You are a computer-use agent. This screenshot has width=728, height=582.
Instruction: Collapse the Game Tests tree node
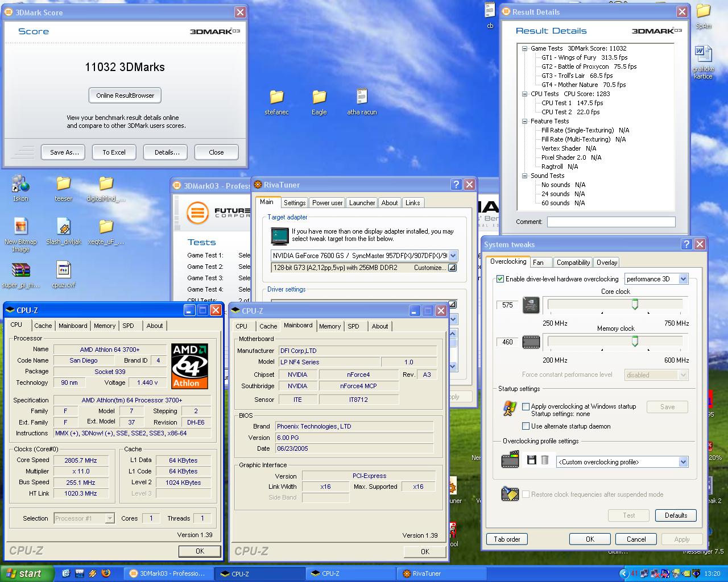tap(524, 49)
